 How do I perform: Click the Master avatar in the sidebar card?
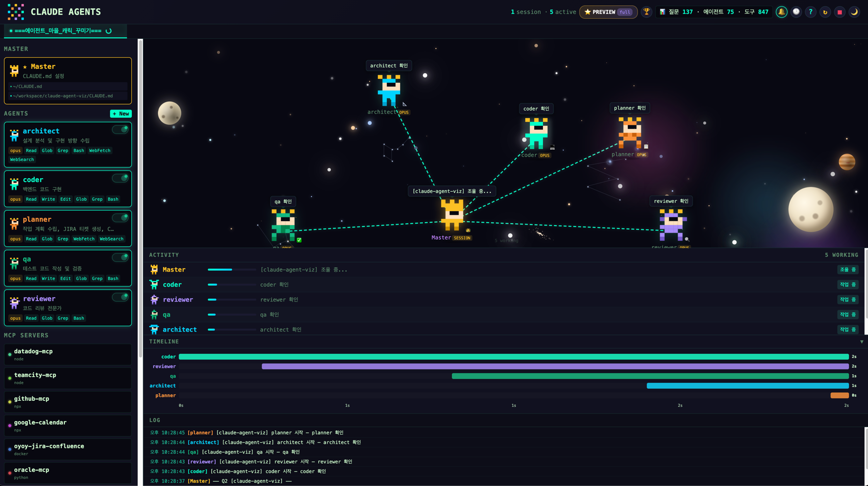coord(15,71)
